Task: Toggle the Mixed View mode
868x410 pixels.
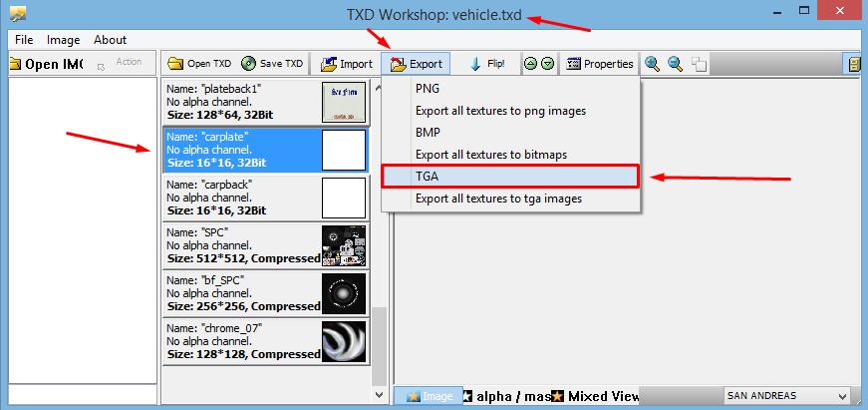Action: pos(596,396)
